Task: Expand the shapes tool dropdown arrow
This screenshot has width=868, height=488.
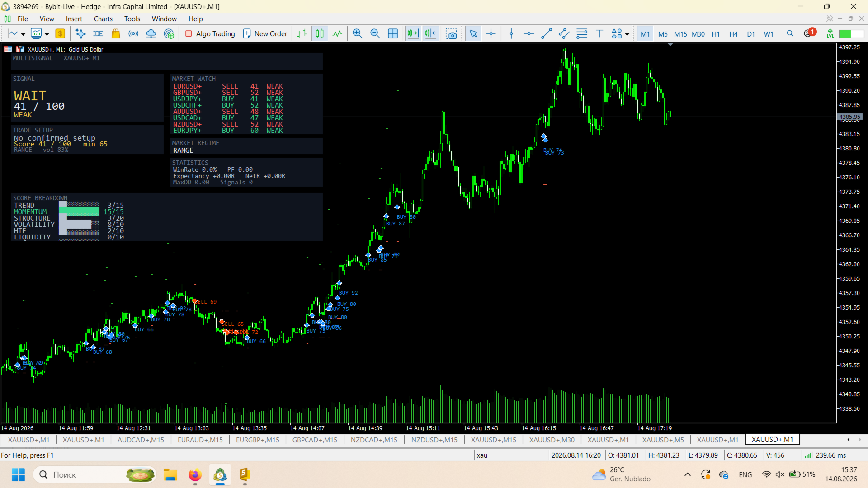Action: 627,34
